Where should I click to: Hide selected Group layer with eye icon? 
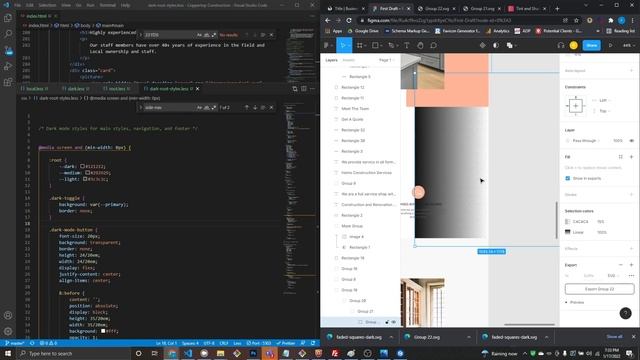coord(394,322)
